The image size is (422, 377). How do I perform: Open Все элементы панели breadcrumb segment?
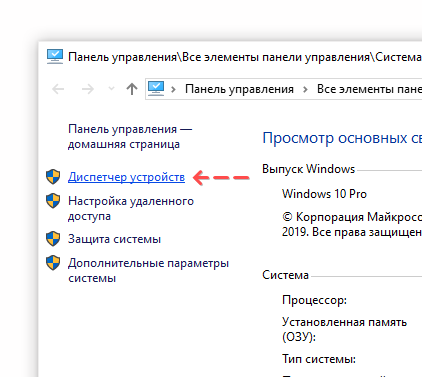point(369,89)
